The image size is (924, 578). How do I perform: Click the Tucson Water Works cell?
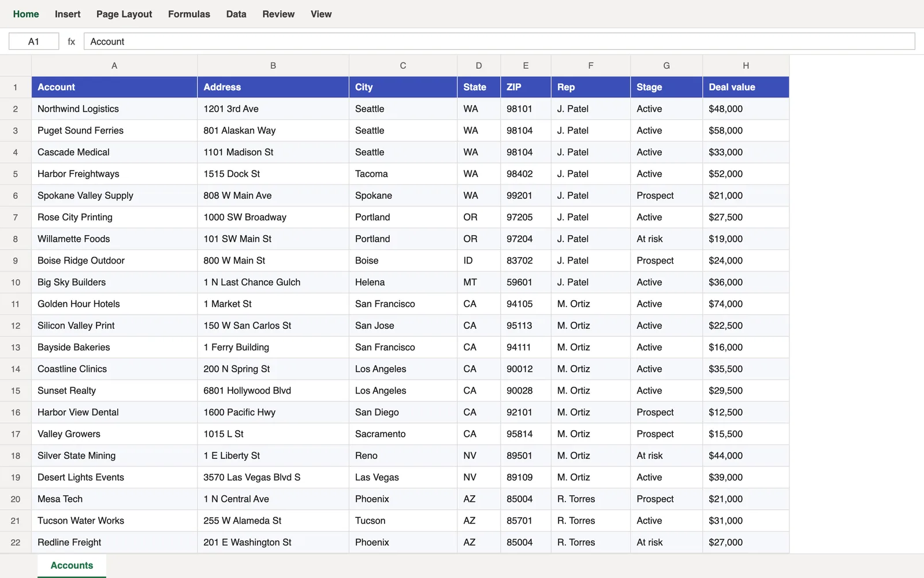coord(114,521)
